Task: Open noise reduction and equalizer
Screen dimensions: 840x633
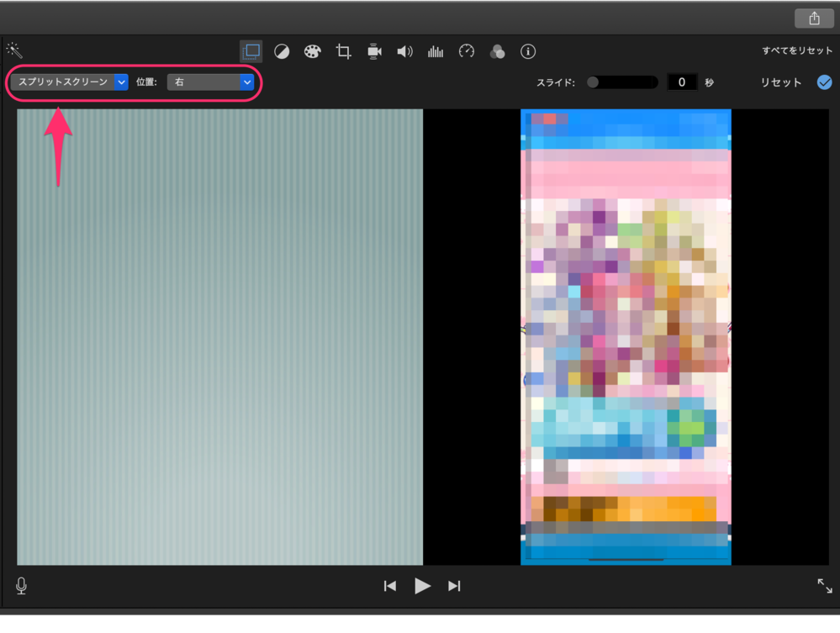Action: (436, 52)
